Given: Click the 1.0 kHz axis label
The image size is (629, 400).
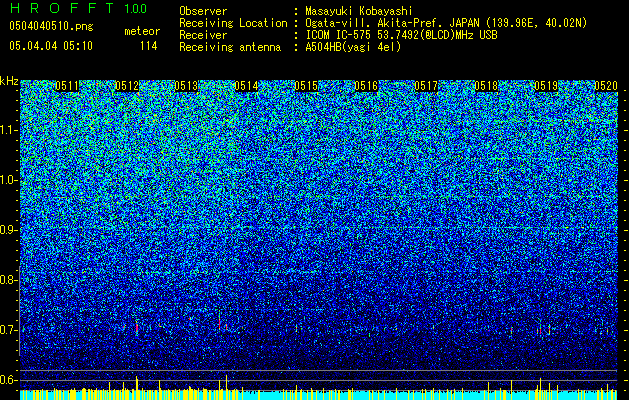Looking at the screenshot, I should tap(8, 180).
